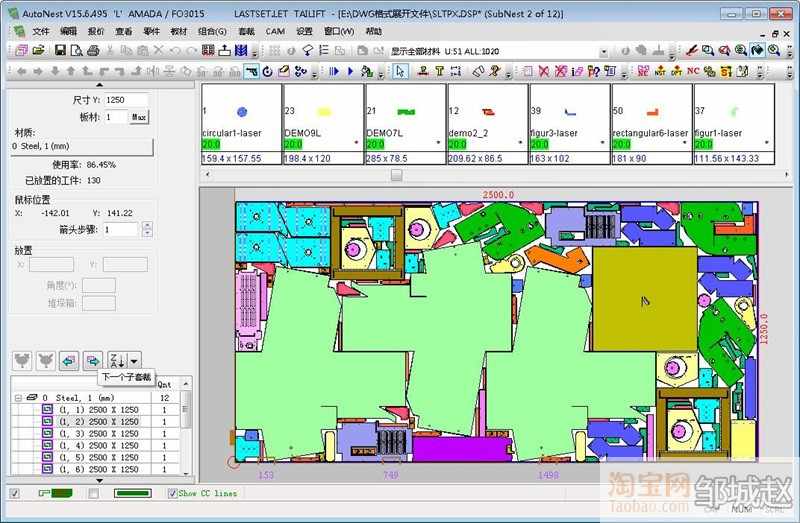This screenshot has height=523, width=800.
Task: Click the Qnt column header
Action: (166, 384)
